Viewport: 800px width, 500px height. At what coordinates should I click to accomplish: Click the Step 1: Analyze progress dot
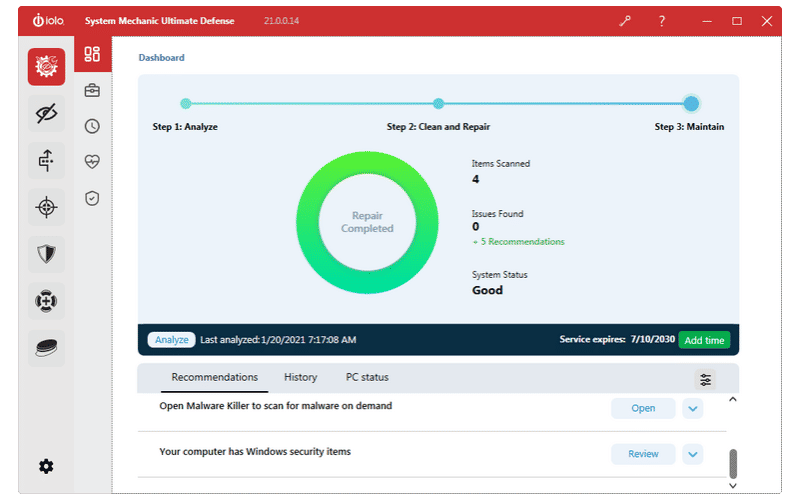pos(186,104)
